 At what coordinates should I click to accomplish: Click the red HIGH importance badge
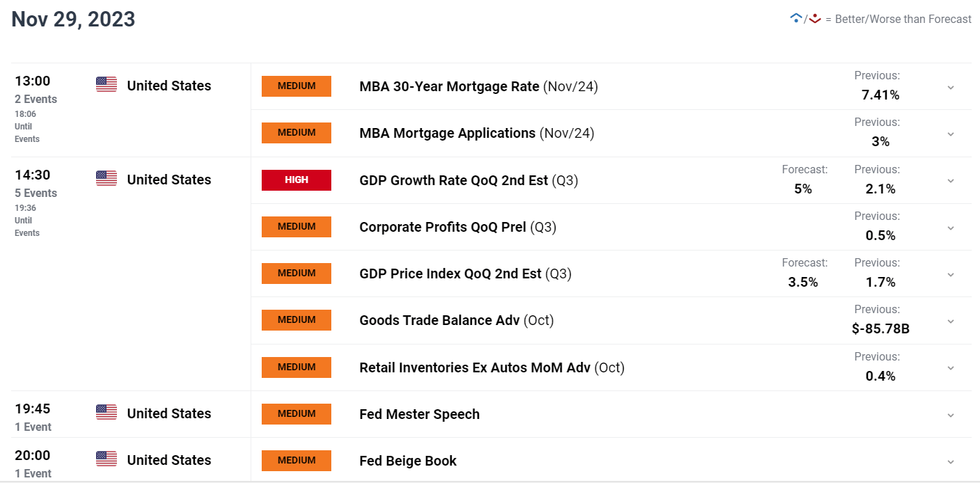tap(297, 180)
